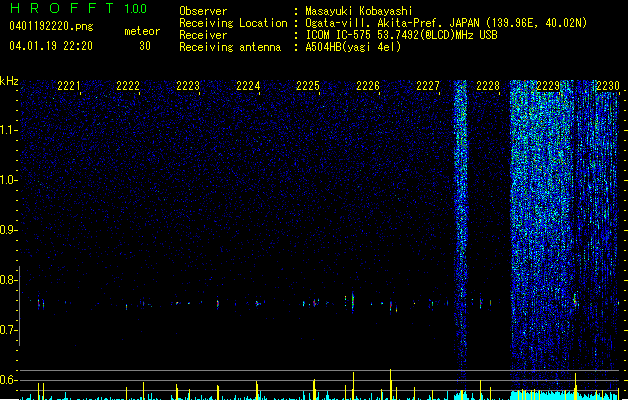Screen dimensions: 629x400
Task: Click the tallest yellow spike near 2226
Action: tap(390, 384)
